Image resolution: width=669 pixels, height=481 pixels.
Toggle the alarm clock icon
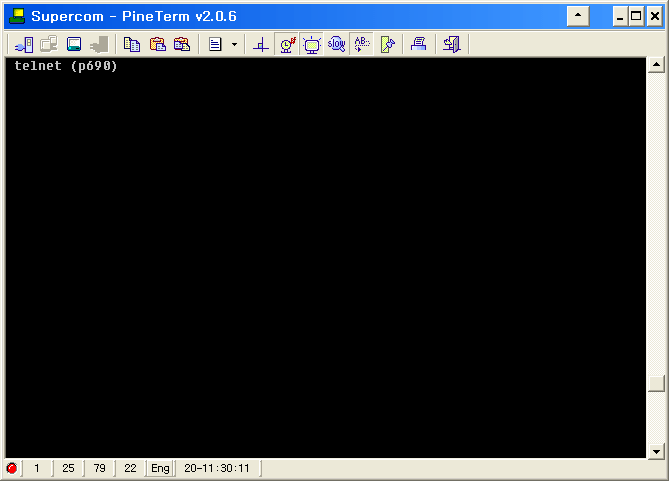click(x=287, y=44)
